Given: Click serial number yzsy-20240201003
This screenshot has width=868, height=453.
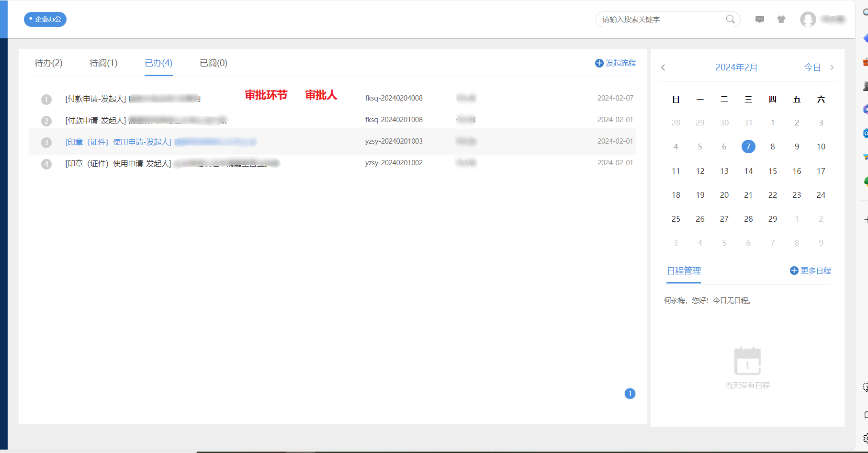Looking at the screenshot, I should tap(394, 141).
